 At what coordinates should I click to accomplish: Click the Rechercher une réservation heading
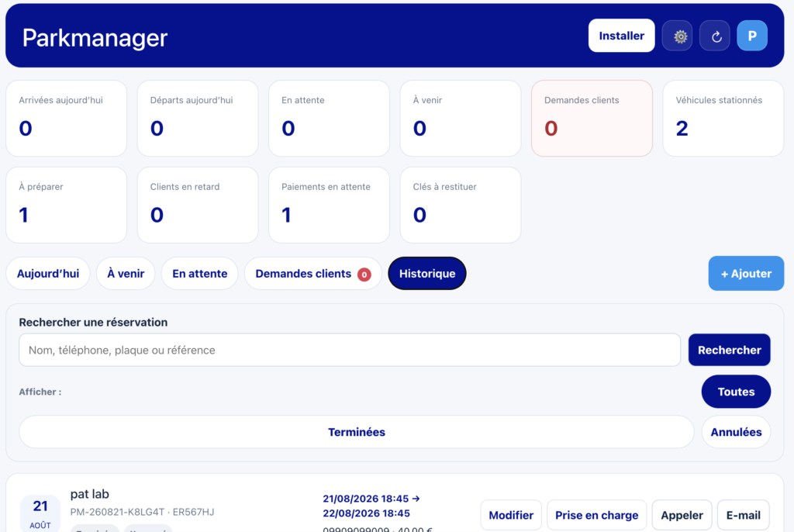coord(93,323)
